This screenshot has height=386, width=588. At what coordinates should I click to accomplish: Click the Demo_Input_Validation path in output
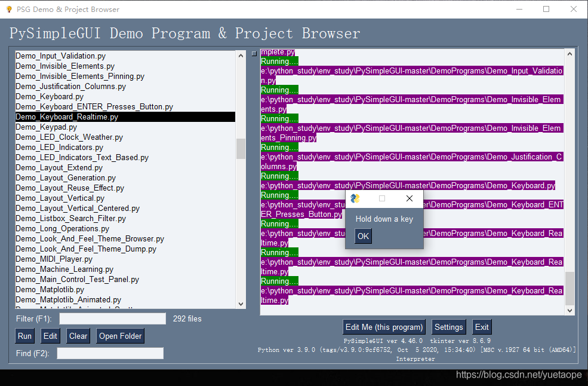(412, 75)
